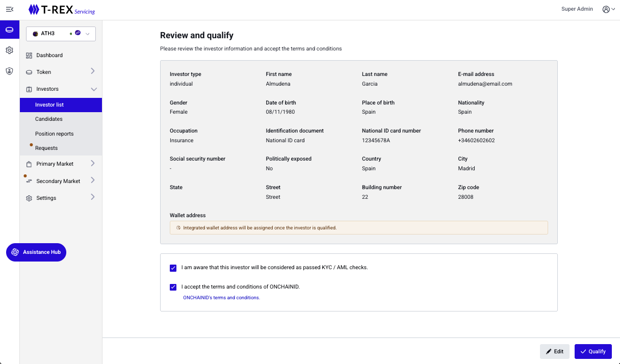620x364 pixels.
Task: Open the gear icon in the left rail
Action: click(9, 50)
